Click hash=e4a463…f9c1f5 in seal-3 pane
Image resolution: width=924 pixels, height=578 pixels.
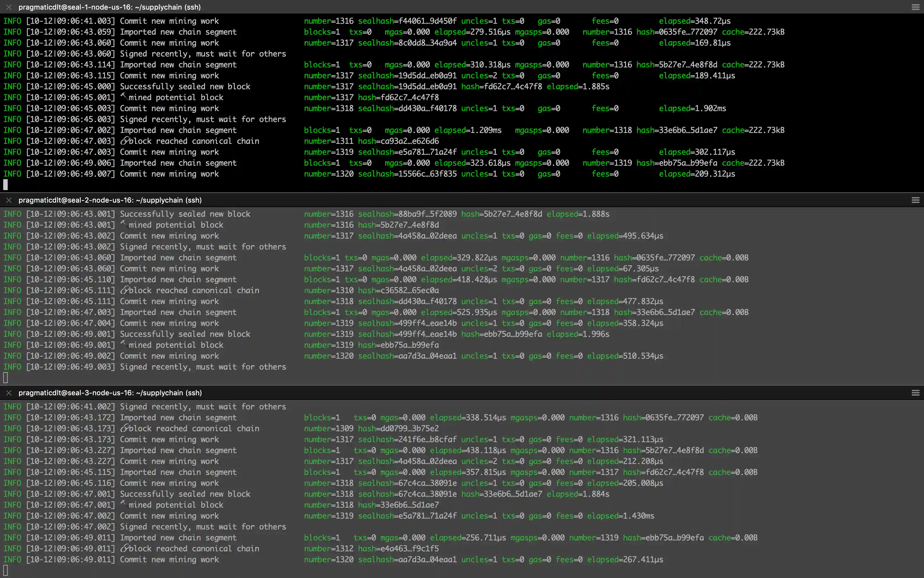coord(398,548)
